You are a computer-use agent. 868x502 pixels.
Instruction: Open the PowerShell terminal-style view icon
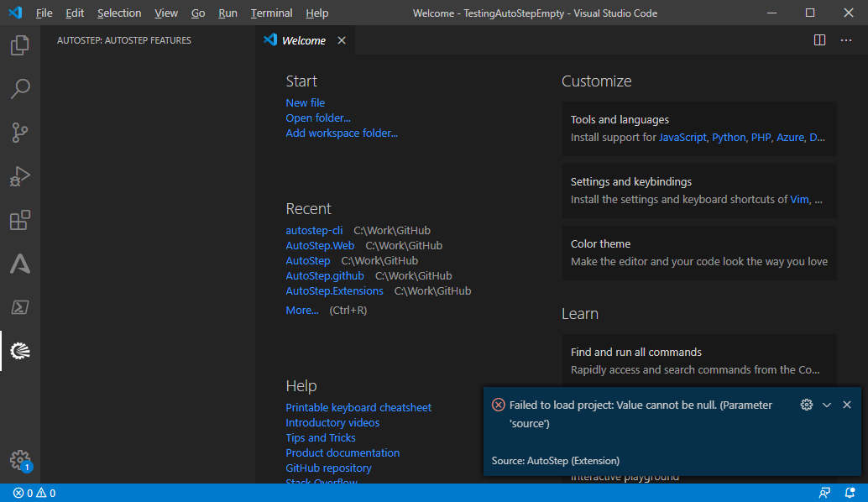20,307
